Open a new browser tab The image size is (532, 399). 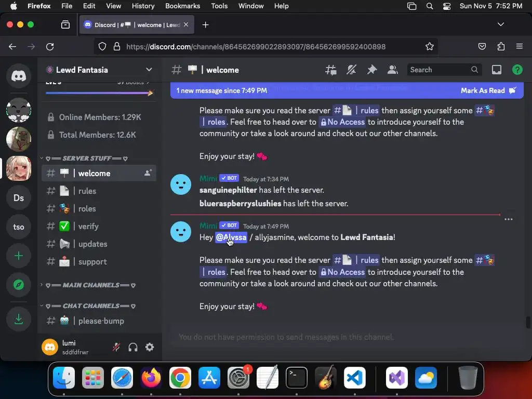pos(205,25)
